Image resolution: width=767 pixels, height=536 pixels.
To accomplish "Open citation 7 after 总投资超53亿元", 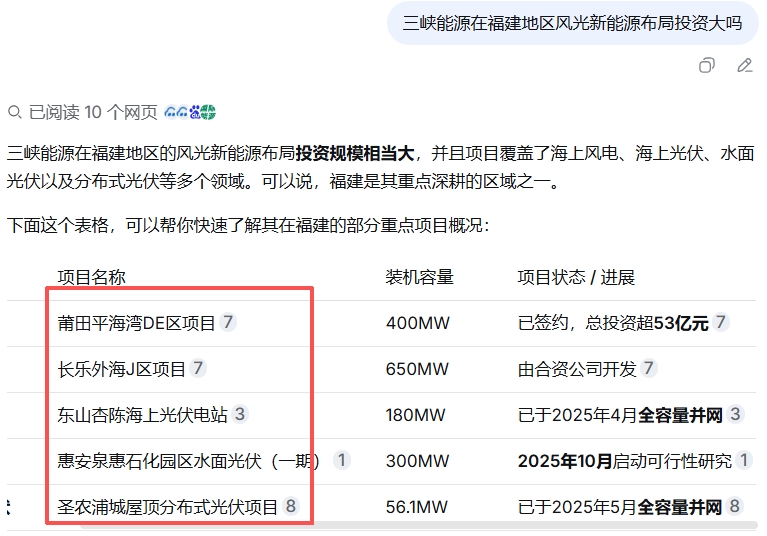I will 721,322.
